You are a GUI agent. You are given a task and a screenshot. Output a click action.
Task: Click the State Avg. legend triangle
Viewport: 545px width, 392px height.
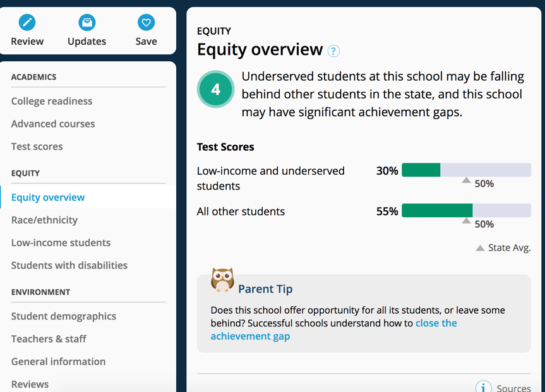click(x=480, y=248)
